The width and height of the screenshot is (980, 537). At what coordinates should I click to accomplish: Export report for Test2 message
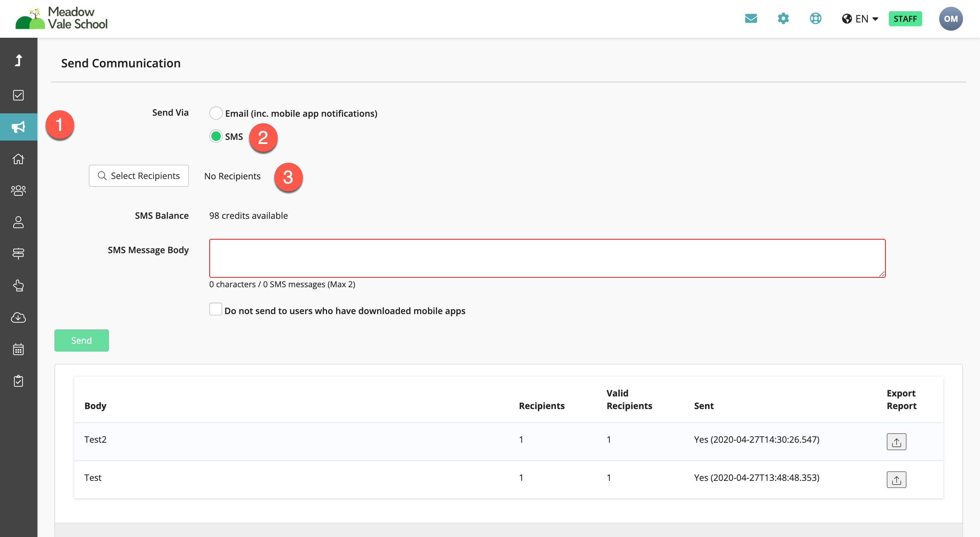[x=896, y=441]
